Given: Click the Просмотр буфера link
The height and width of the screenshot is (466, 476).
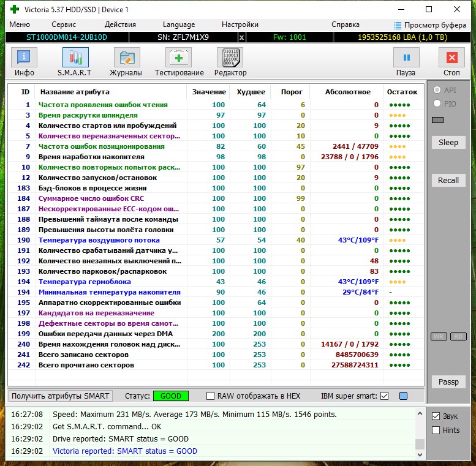Looking at the screenshot, I should click(435, 25).
